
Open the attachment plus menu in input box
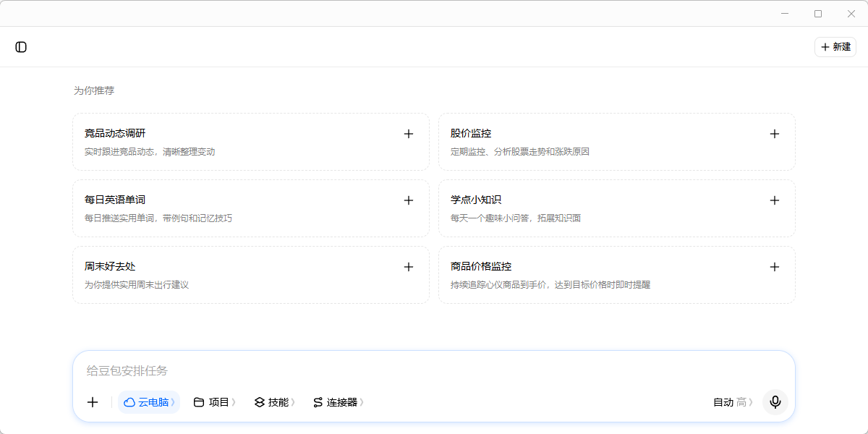93,402
